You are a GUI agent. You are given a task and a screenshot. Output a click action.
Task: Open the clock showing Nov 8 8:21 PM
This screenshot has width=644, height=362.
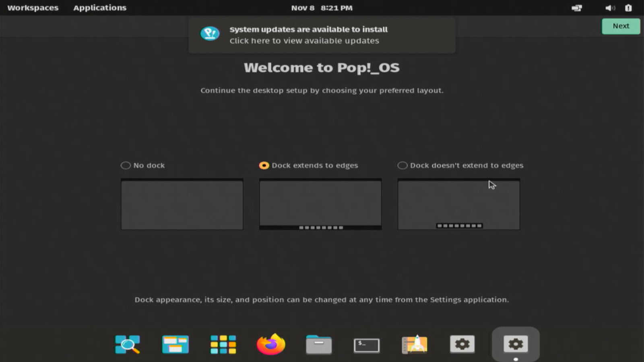(x=322, y=8)
